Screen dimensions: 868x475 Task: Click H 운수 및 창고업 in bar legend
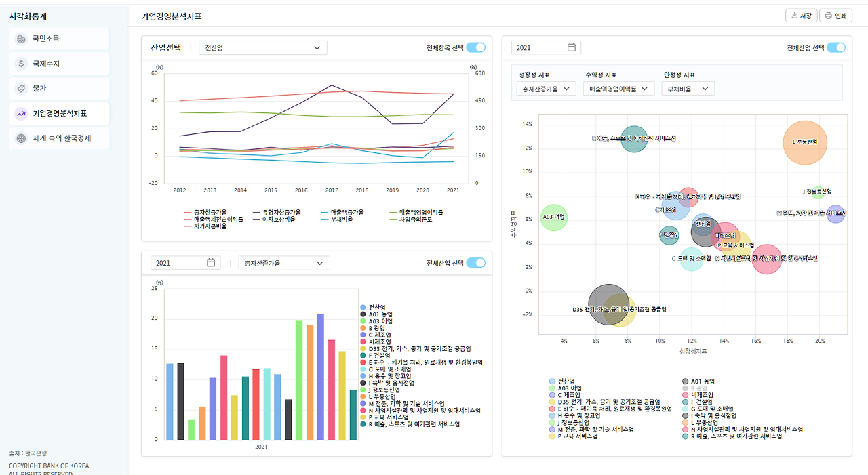(x=384, y=376)
